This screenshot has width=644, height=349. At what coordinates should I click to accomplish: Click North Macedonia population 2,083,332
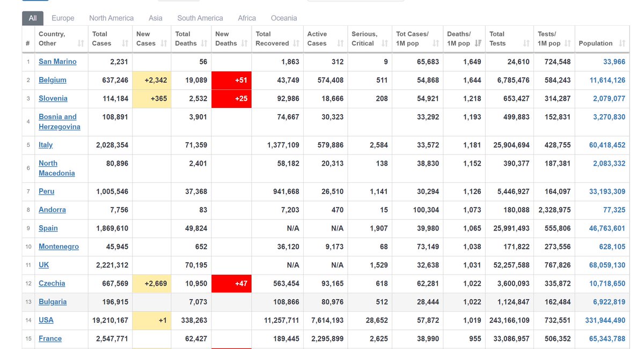609,163
